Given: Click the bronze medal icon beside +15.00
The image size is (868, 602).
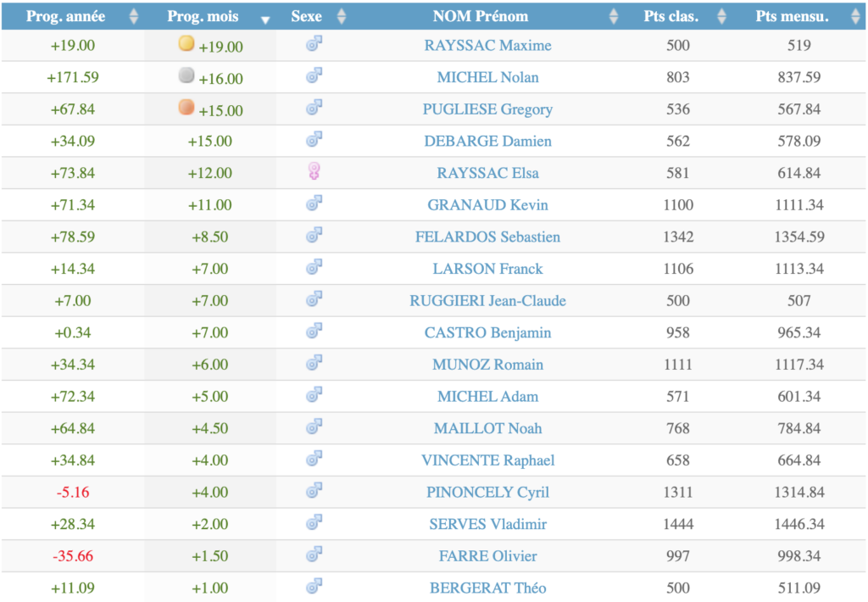Looking at the screenshot, I should tap(186, 108).
